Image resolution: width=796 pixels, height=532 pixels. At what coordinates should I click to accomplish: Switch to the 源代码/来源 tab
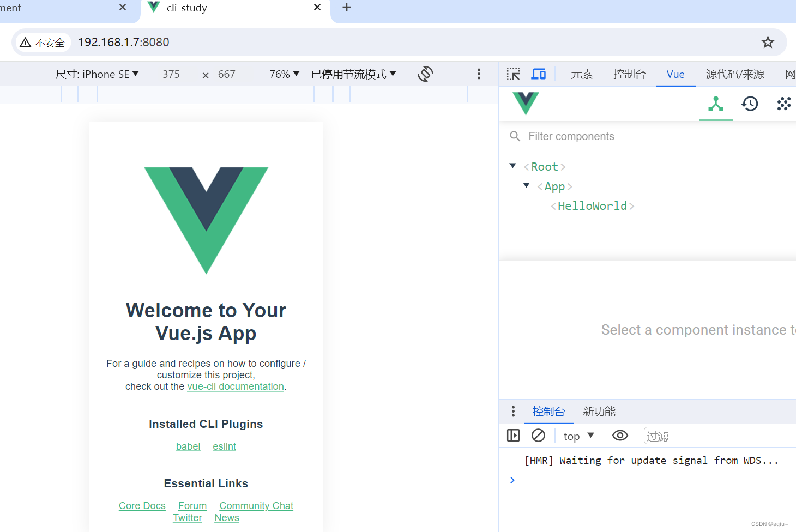coord(735,74)
